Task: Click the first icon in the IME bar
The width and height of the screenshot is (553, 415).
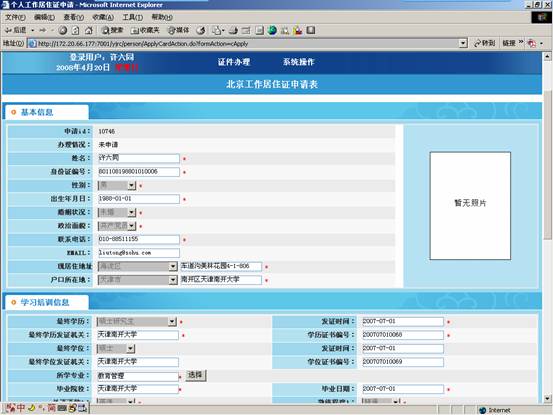Action: tap(11, 408)
